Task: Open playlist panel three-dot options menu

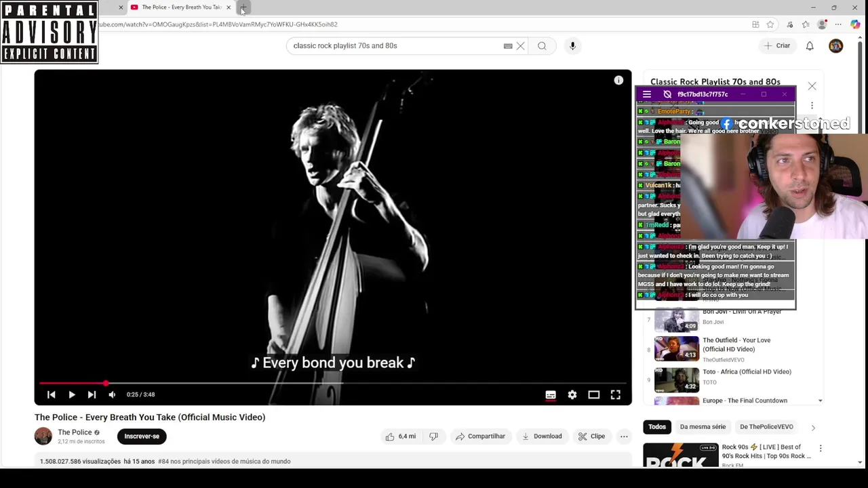Action: pos(812,106)
